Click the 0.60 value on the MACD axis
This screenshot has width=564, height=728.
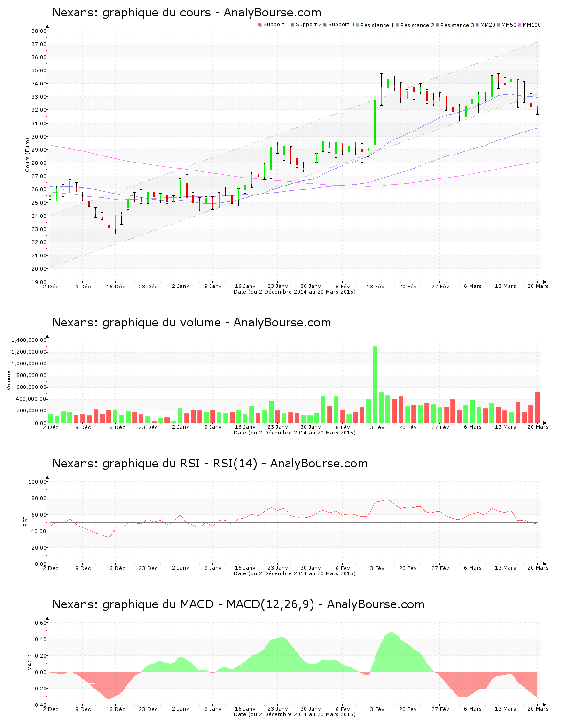point(41,623)
